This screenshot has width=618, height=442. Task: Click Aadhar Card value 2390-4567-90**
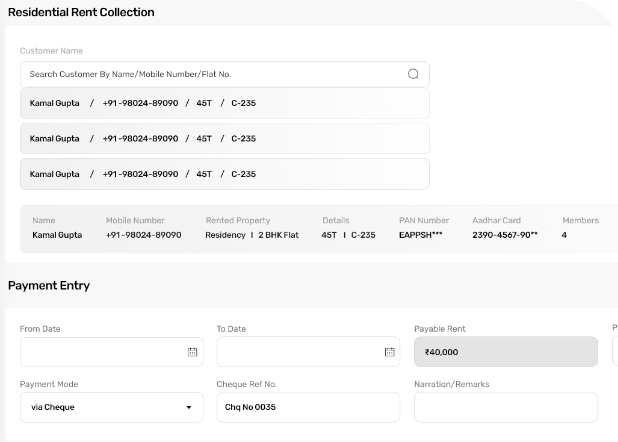(505, 235)
